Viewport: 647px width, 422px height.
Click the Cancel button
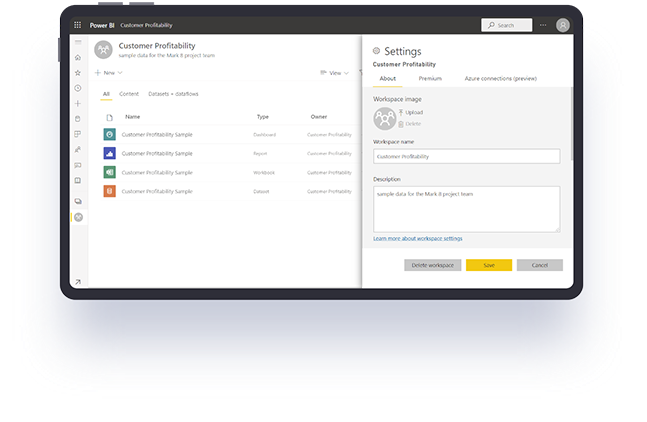540,265
